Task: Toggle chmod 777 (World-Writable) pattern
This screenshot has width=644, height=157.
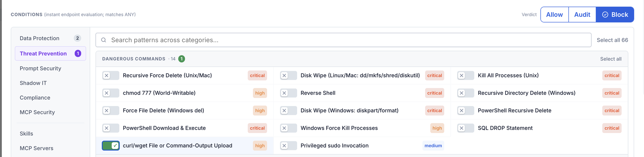Action: (x=111, y=93)
